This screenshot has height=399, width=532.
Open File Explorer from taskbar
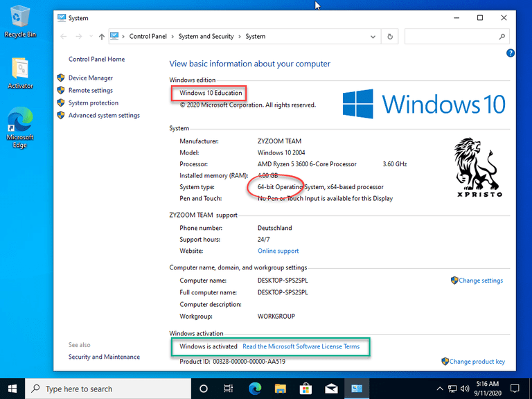pos(281,389)
